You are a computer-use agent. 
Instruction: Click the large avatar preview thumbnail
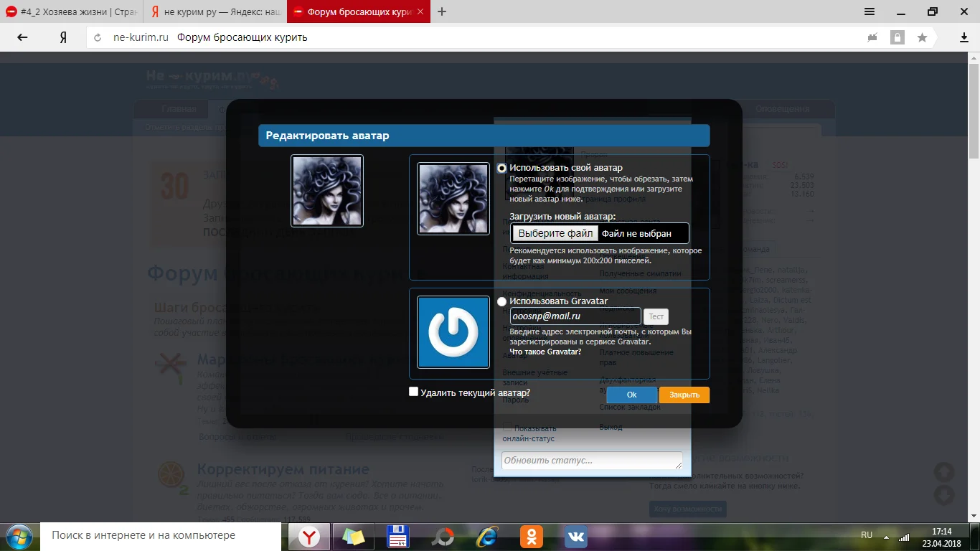(327, 191)
